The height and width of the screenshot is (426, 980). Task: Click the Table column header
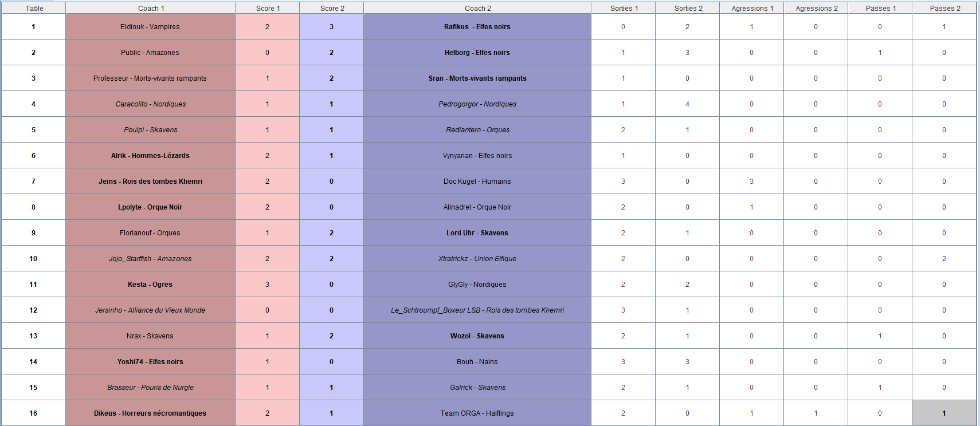[x=34, y=8]
